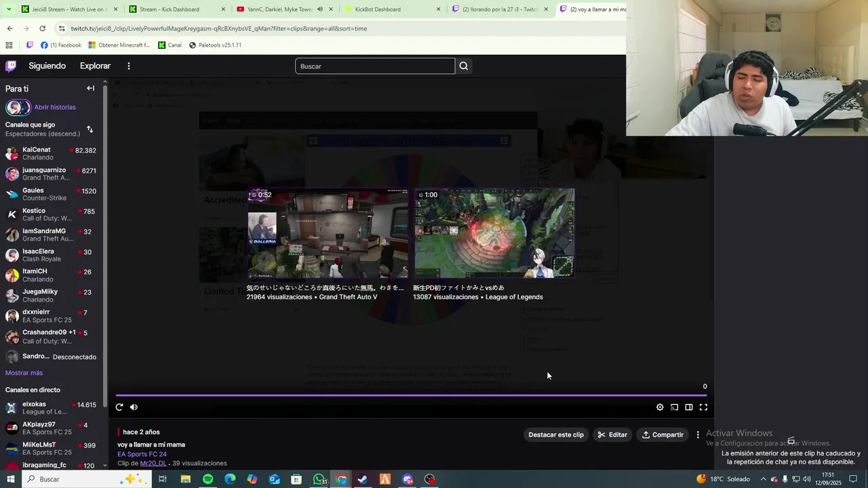This screenshot has height=488, width=868.
Task: Go to Siguiendo page
Action: coord(47,66)
